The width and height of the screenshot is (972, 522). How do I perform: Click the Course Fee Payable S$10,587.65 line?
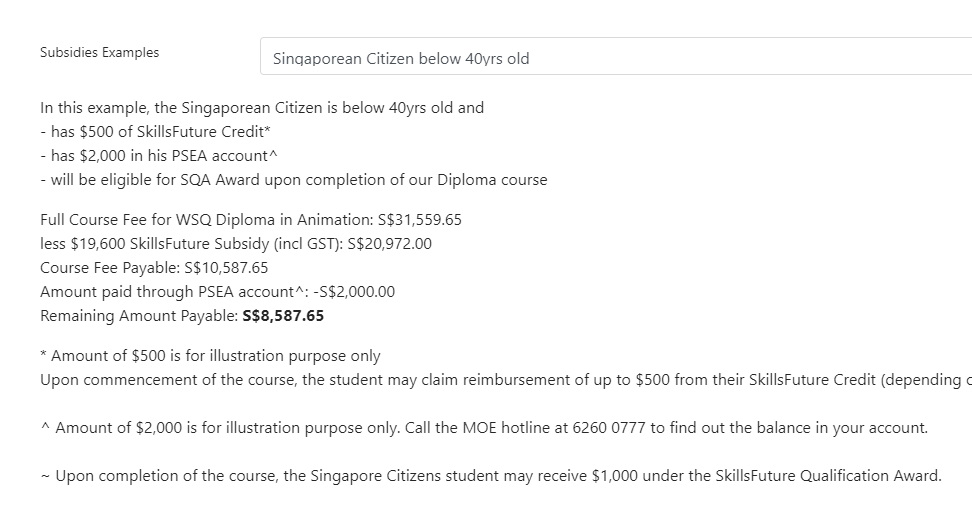[154, 268]
